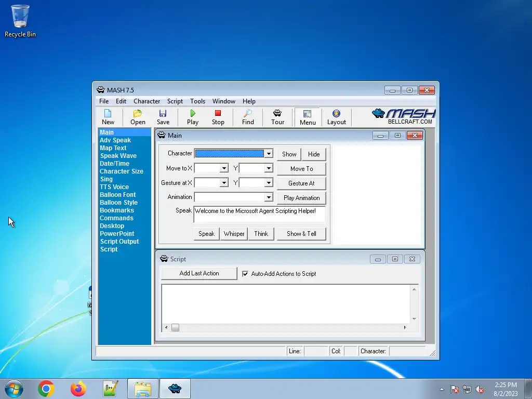This screenshot has width=532, height=399.
Task: Click the Action Center flag tray icon
Action: tap(455, 389)
